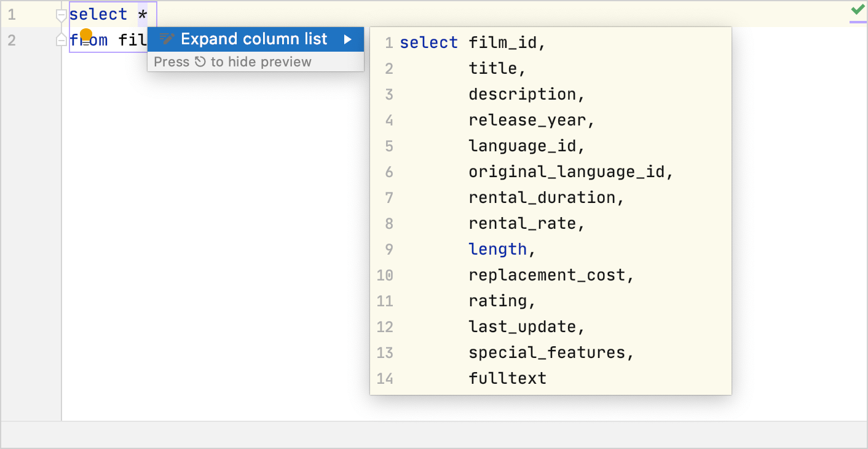The height and width of the screenshot is (449, 868).
Task: Click the orange intention bulb icon
Action: [x=86, y=35]
